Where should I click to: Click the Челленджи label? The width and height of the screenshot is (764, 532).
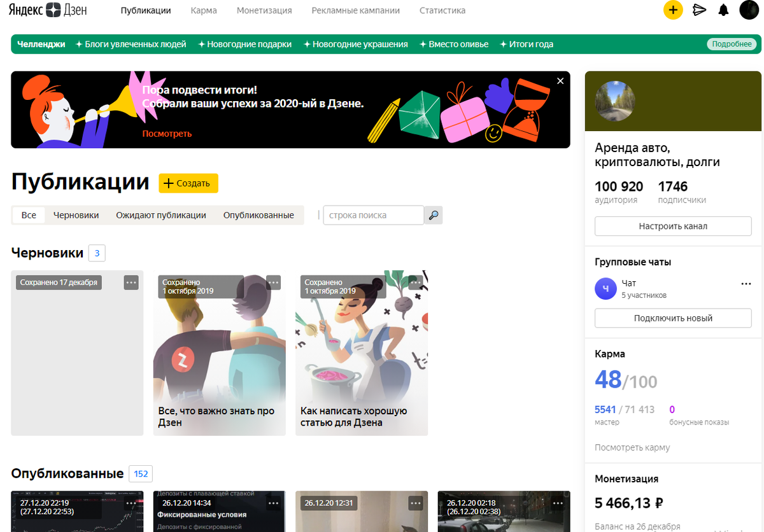pyautogui.click(x=41, y=45)
